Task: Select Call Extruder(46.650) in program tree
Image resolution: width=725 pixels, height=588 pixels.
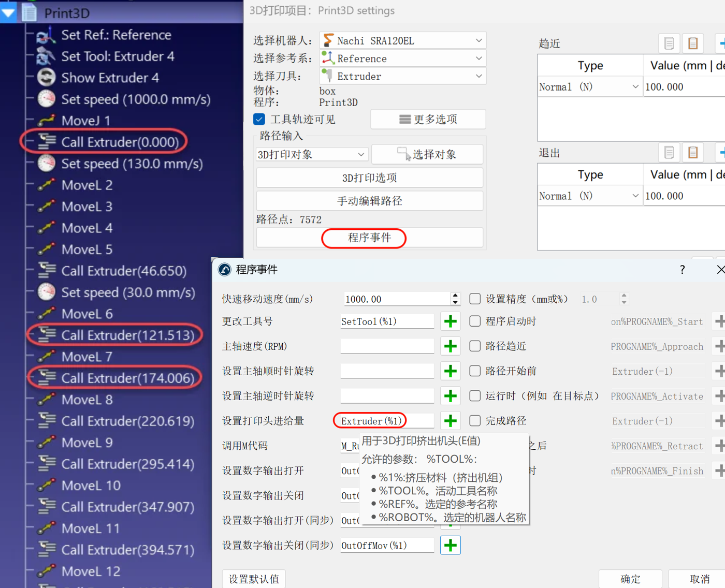Action: (x=123, y=271)
